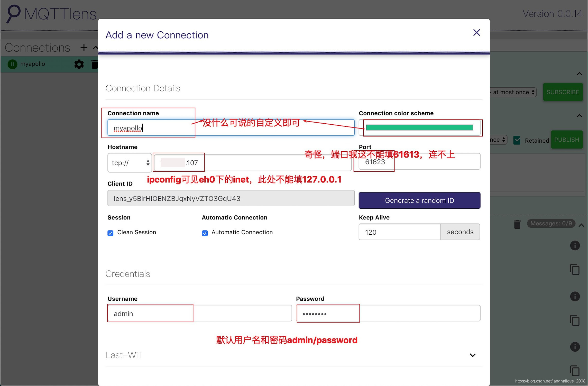Open myapollo connection settings gear
Screen dimensions: 588x386
tap(79, 64)
